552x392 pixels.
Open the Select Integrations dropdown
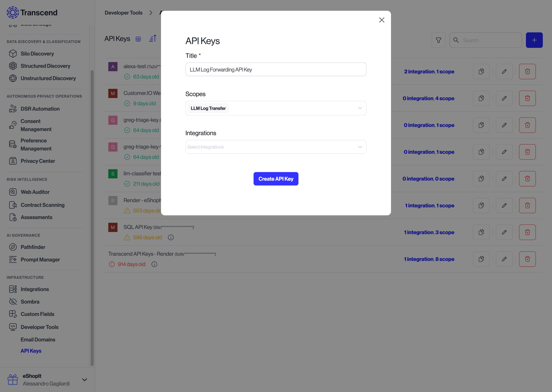276,147
